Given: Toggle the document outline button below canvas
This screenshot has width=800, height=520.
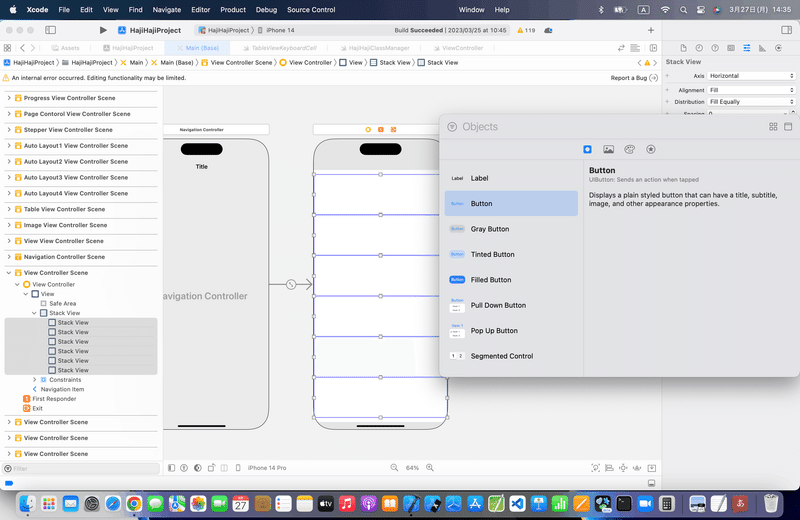Looking at the screenshot, I should click(171, 467).
